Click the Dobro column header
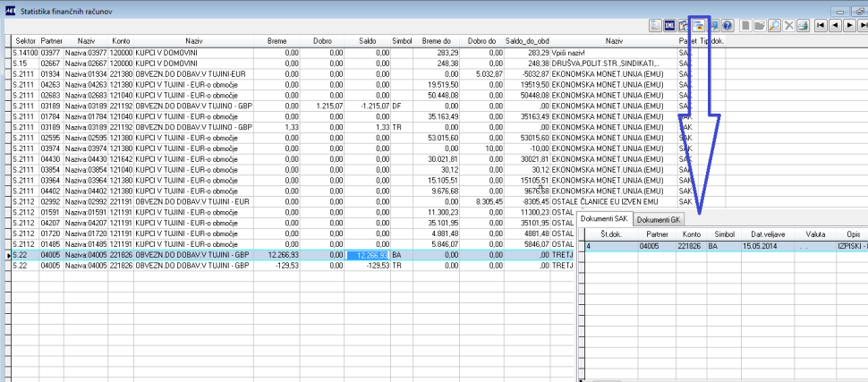Screen dimensions: 868x382 (321, 41)
